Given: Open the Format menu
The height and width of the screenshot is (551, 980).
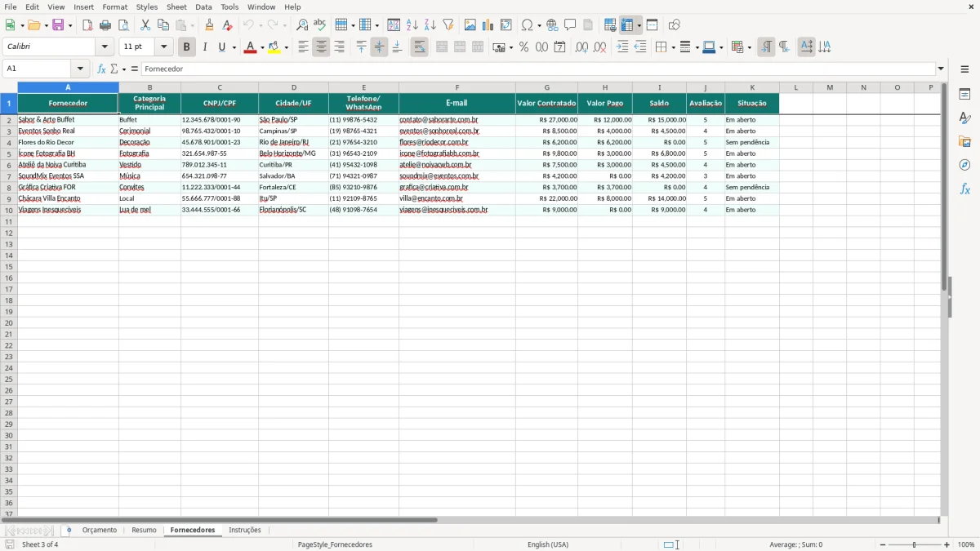Looking at the screenshot, I should pyautogui.click(x=115, y=7).
